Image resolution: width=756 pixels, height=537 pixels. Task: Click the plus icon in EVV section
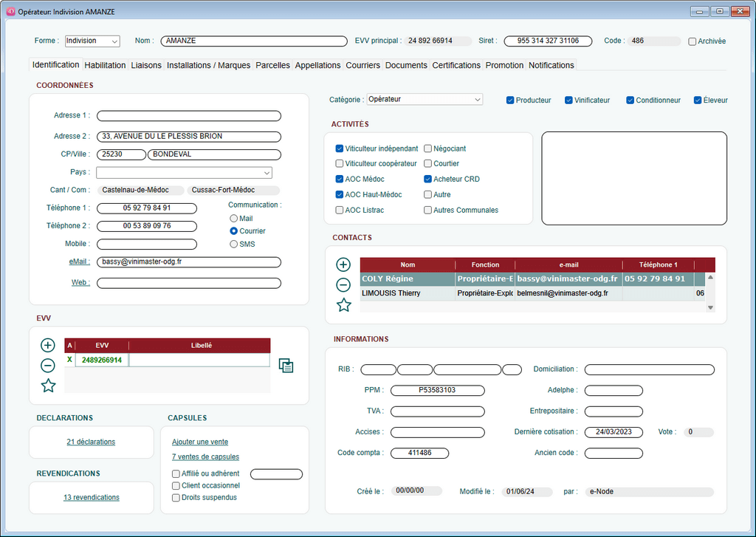pos(48,346)
